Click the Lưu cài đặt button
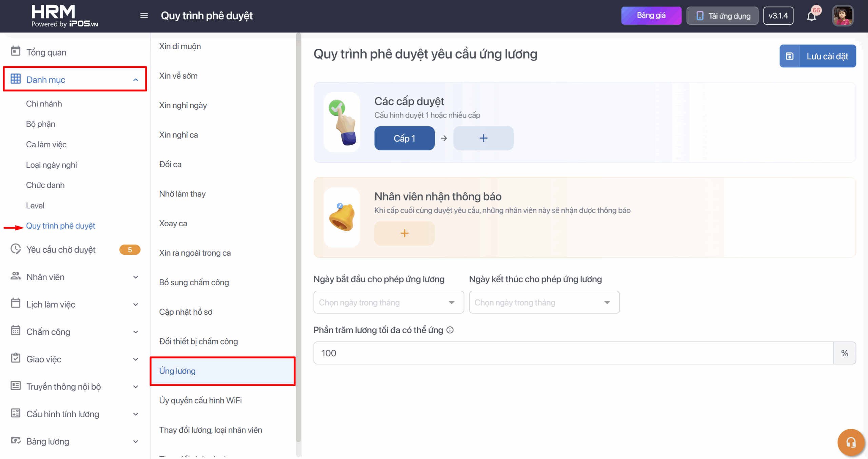Viewport: 868px width, 459px height. (x=817, y=56)
